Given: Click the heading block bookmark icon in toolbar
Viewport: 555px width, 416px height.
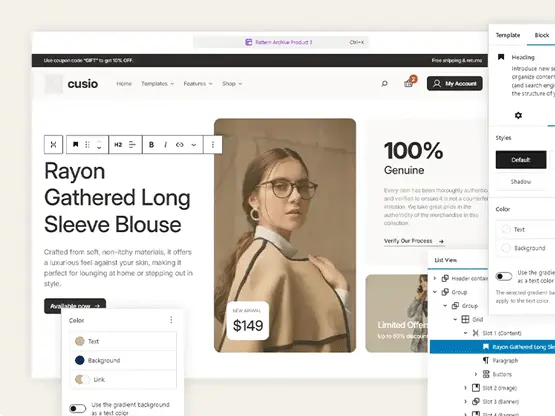Looking at the screenshot, I should 75,144.
